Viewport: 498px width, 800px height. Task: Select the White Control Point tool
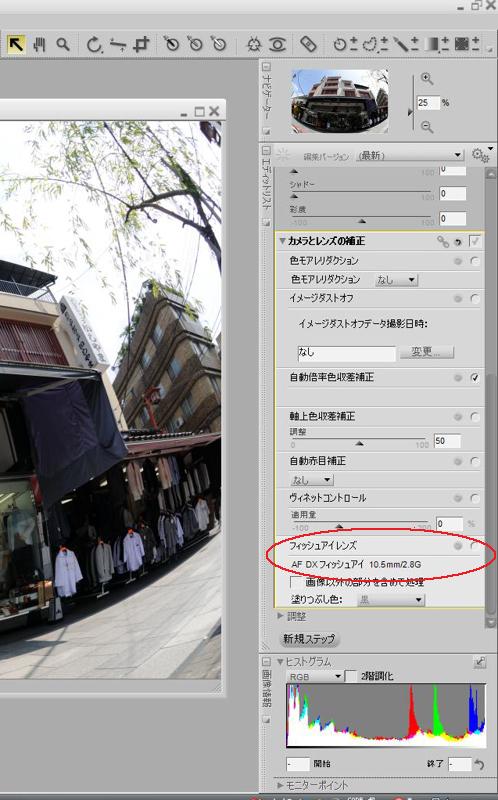[x=219, y=44]
